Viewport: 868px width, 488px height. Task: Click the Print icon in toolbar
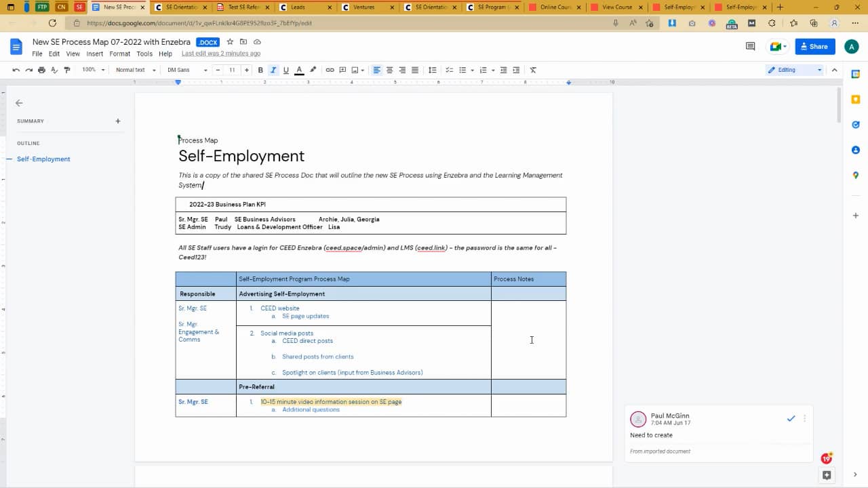tap(42, 70)
